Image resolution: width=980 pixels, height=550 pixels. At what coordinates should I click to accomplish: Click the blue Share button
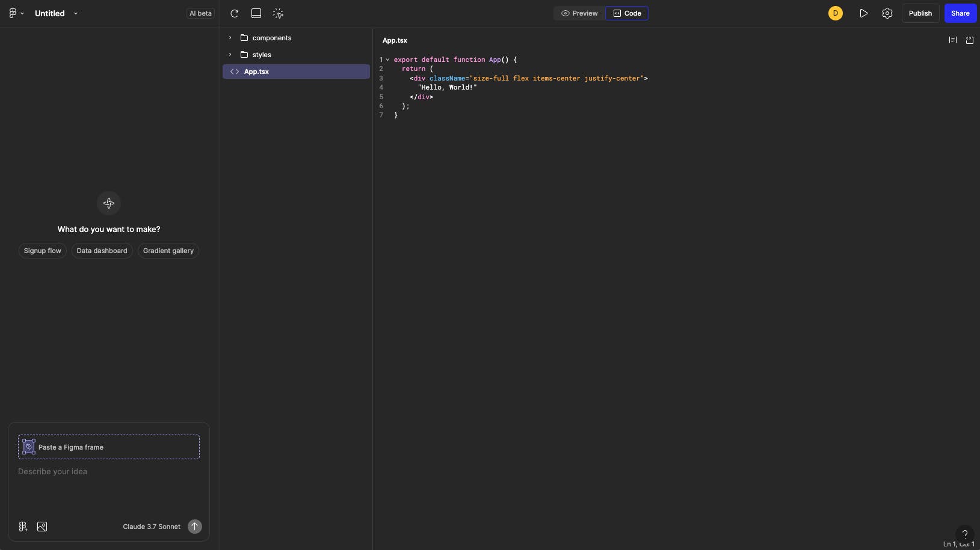pos(960,13)
